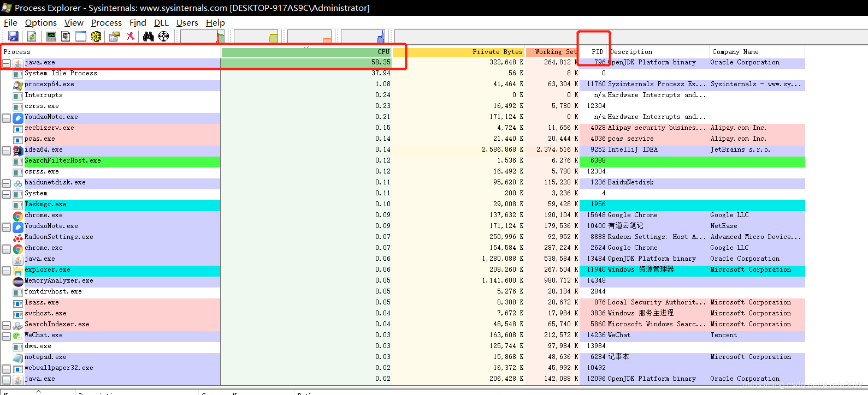868x395 pixels.
Task: Toggle the Show Lower Pane icon
Action: [x=81, y=37]
